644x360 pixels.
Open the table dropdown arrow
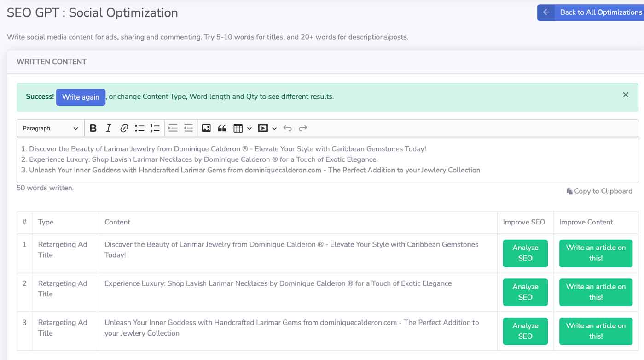coord(249,129)
